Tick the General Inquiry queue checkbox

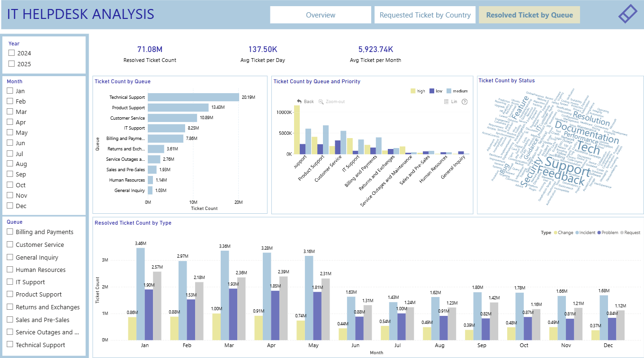10,257
